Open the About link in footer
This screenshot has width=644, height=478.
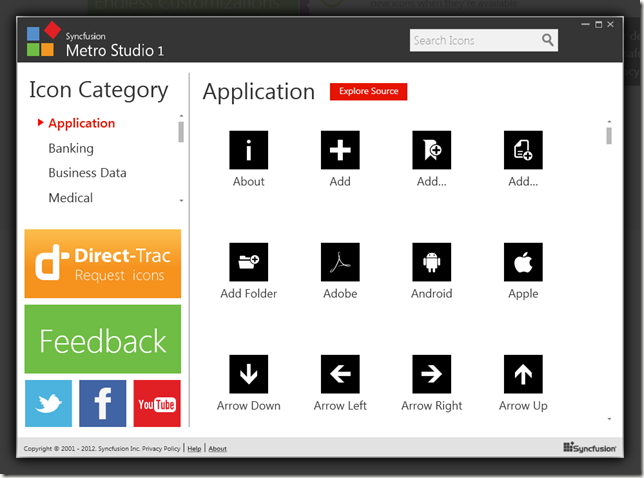pyautogui.click(x=217, y=448)
